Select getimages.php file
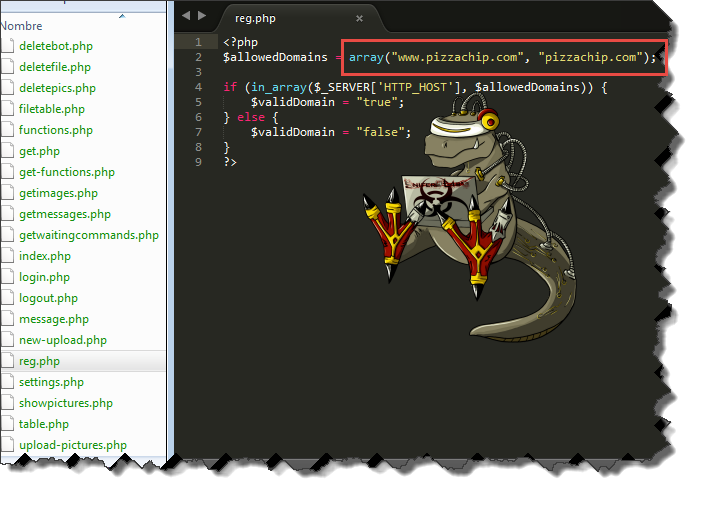 (58, 193)
